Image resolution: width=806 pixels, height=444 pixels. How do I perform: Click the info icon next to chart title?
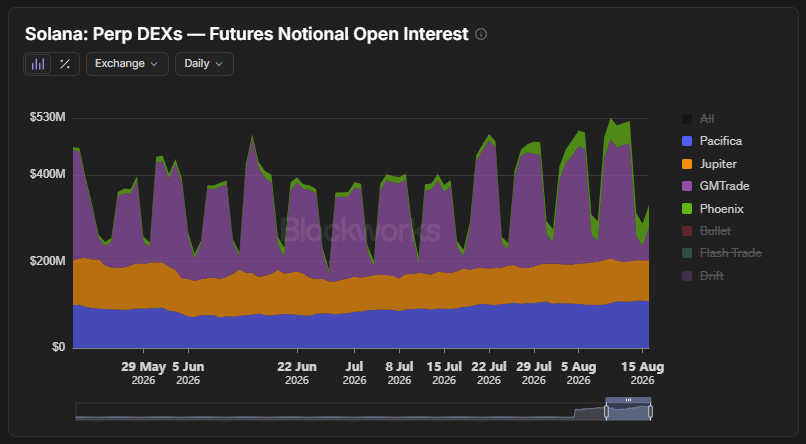(x=481, y=34)
